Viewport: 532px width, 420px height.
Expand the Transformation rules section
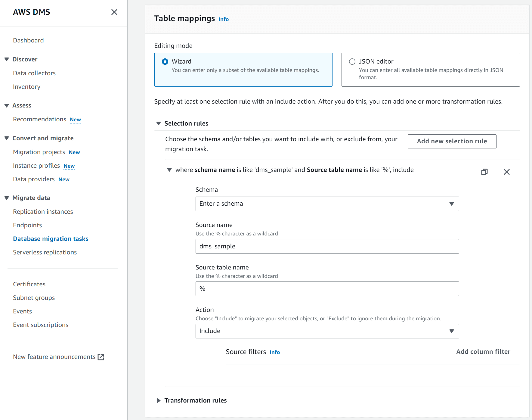point(159,400)
